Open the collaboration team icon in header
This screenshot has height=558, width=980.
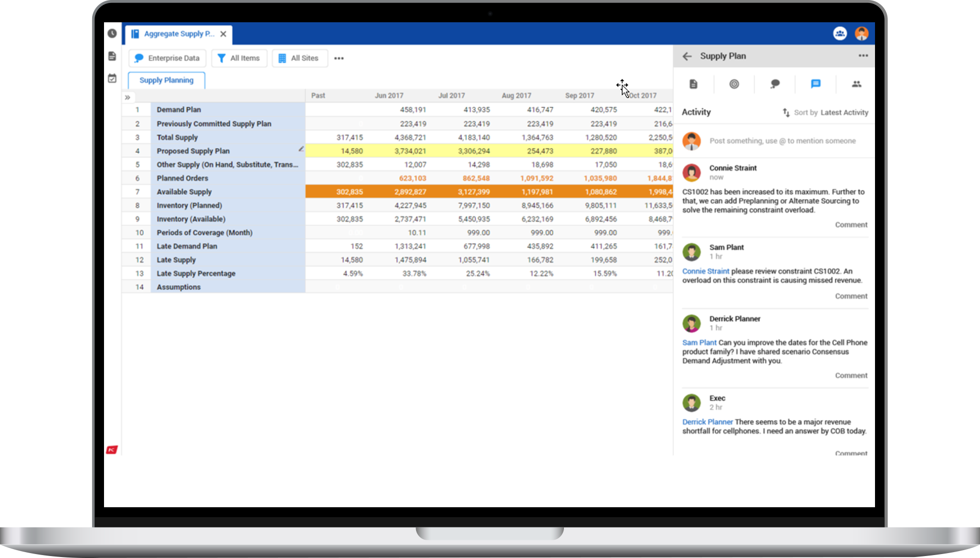click(840, 34)
